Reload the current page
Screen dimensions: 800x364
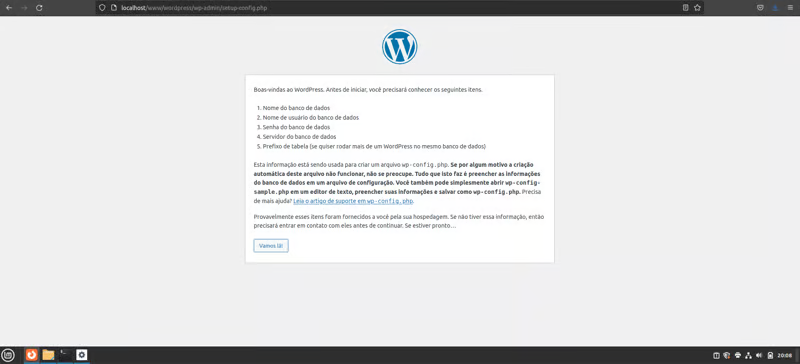tap(39, 8)
